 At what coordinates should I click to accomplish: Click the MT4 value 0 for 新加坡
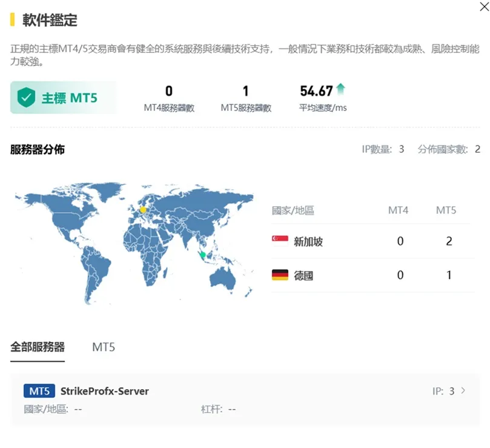tap(400, 241)
